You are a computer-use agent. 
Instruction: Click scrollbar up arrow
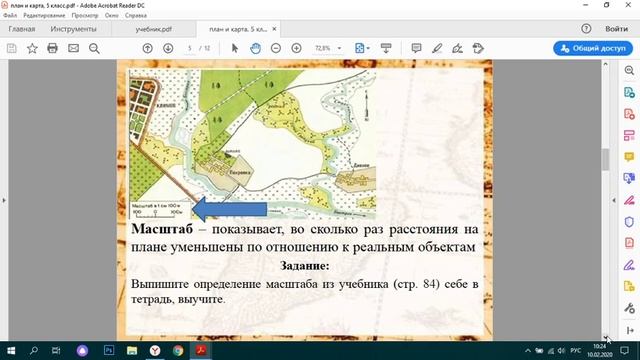click(605, 64)
